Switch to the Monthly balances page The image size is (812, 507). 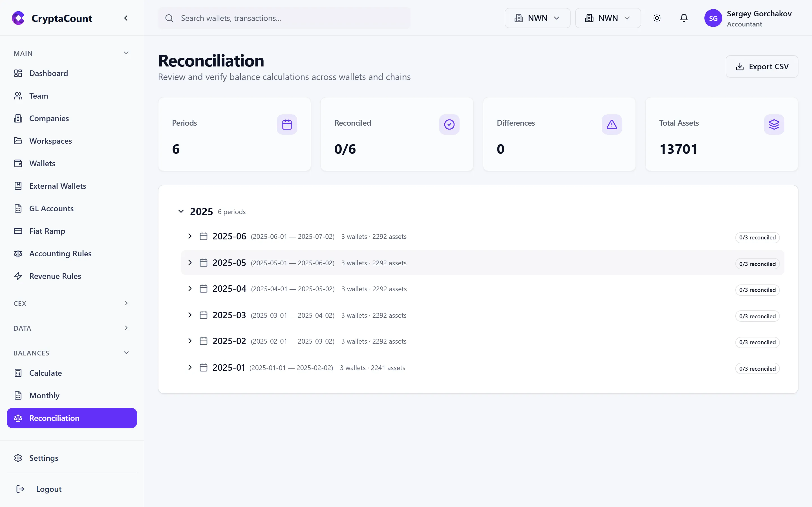coord(44,395)
